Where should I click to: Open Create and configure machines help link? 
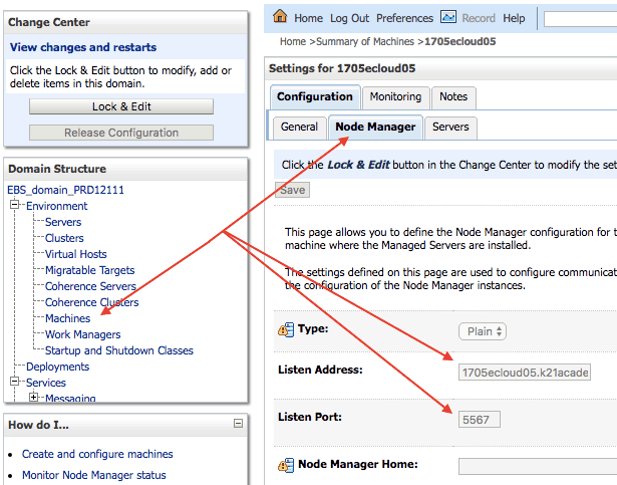click(98, 454)
